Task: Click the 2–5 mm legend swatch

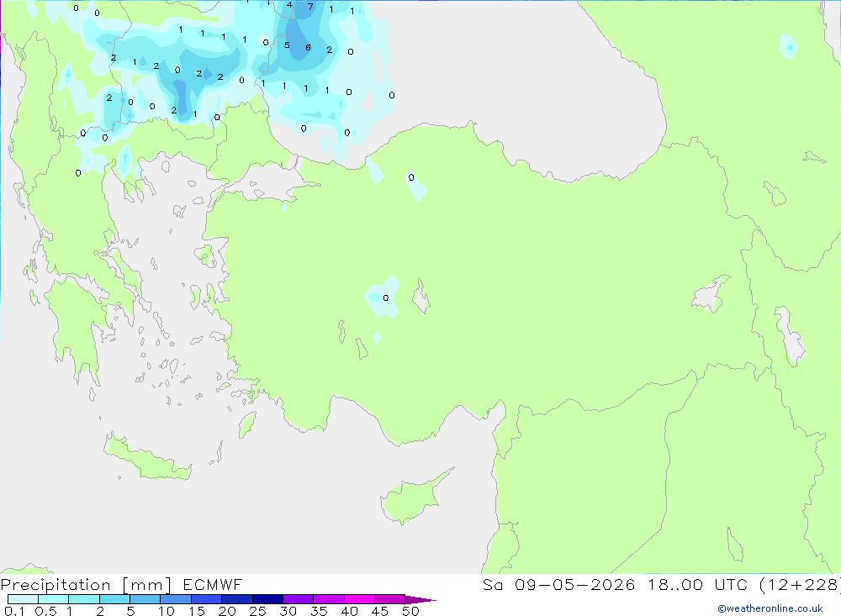Action: tap(114, 599)
